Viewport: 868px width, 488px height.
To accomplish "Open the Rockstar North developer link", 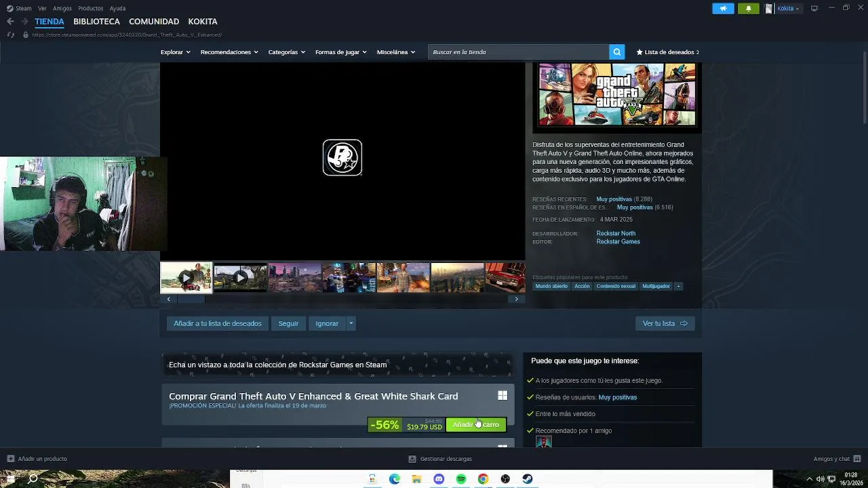I will point(616,233).
